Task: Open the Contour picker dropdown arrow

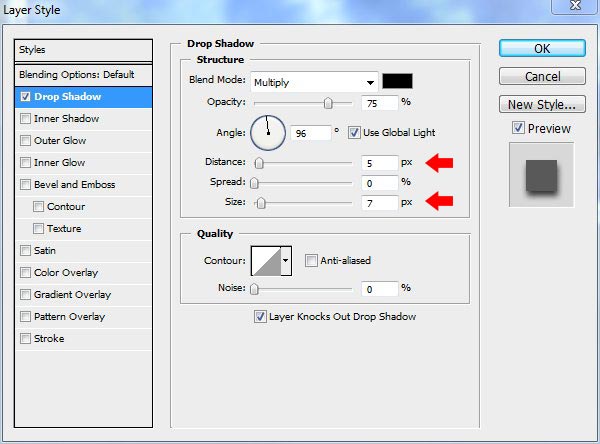Action: pyautogui.click(x=286, y=261)
